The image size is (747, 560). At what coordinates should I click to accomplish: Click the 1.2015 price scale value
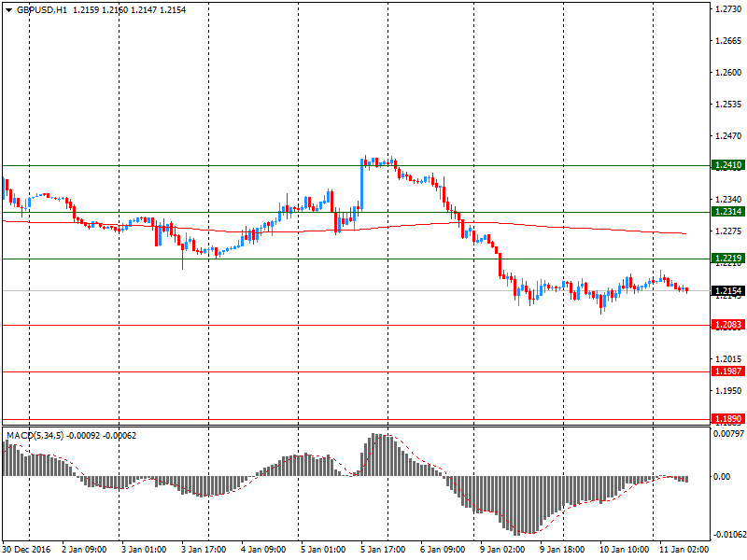728,359
